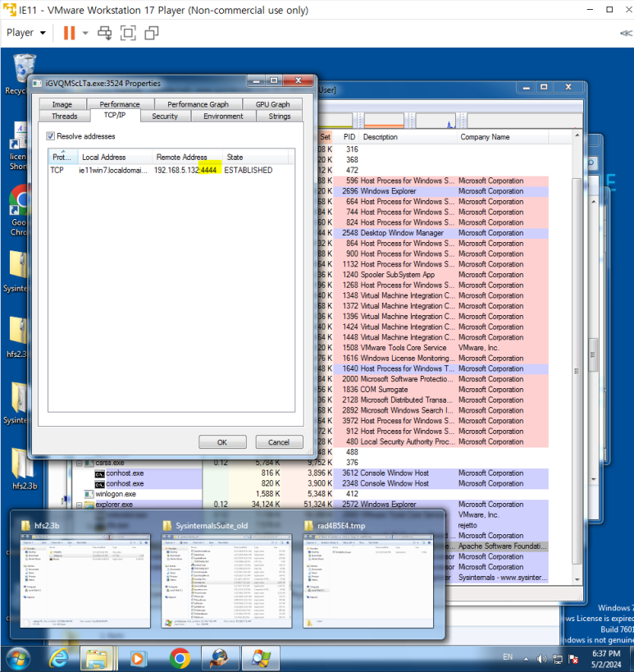Open Windows Media Player from taskbar
This screenshot has width=634, height=672.
[138, 659]
